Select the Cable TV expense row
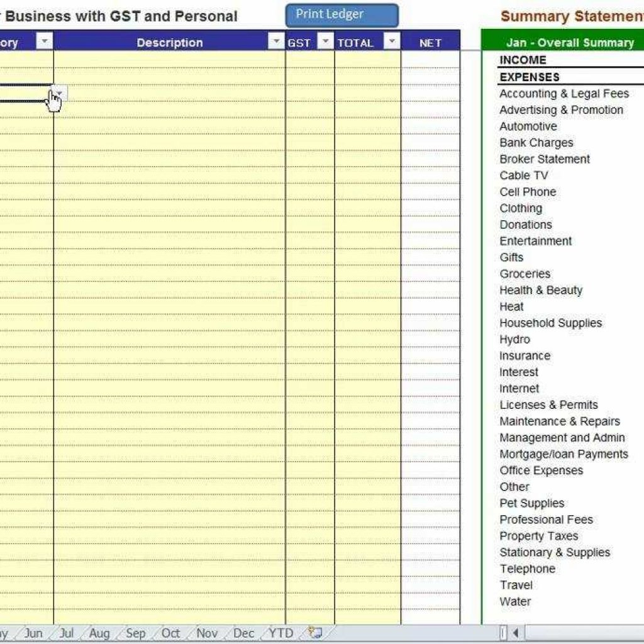 coord(524,175)
